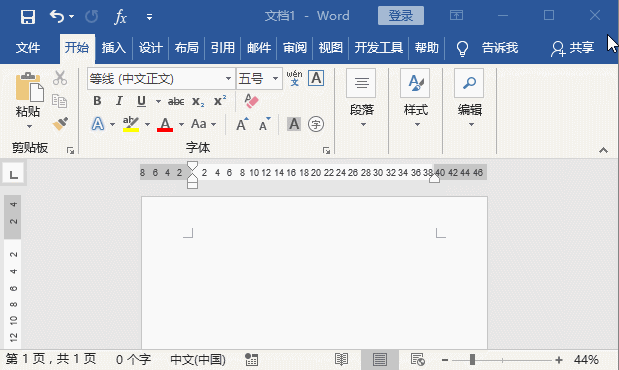Save the document with the floppy icon
The height and width of the screenshot is (370, 619).
28,17
